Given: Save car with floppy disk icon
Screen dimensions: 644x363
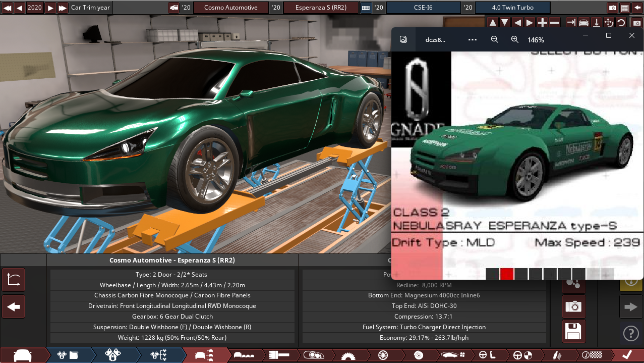Looking at the screenshot, I should point(574,332).
